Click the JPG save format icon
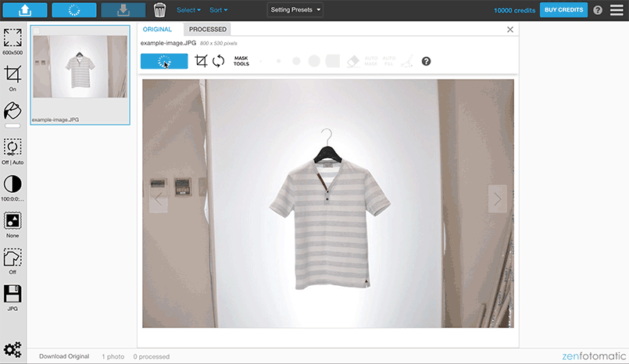The width and height of the screenshot is (629, 364). click(x=13, y=294)
